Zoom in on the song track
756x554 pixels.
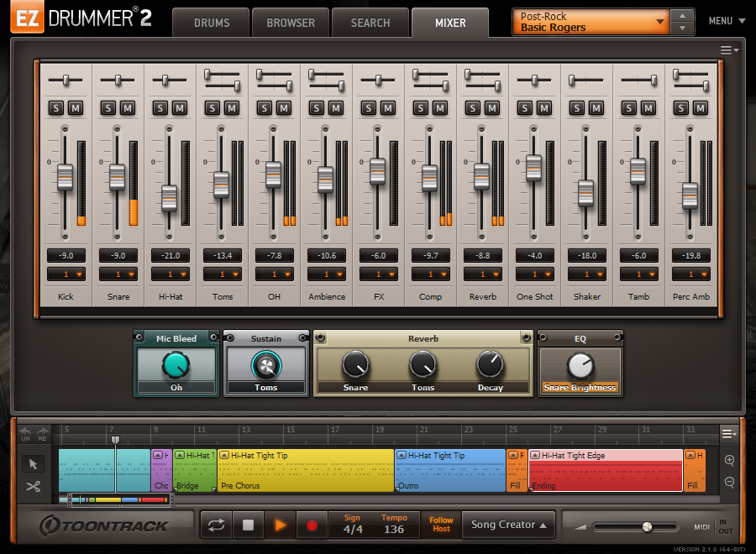[729, 460]
